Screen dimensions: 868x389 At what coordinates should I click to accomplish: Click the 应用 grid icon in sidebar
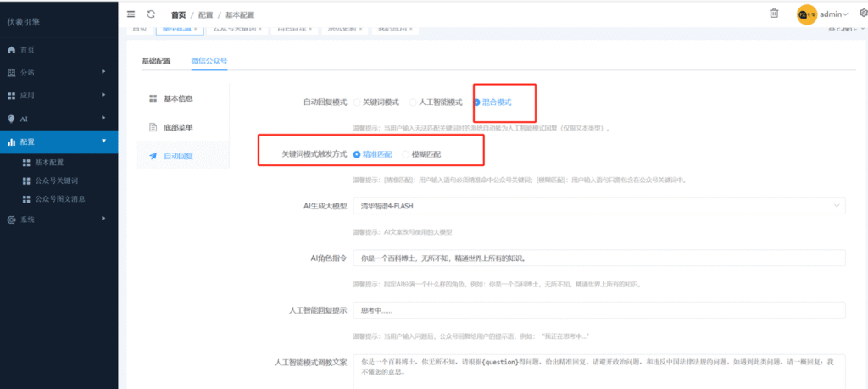click(11, 96)
